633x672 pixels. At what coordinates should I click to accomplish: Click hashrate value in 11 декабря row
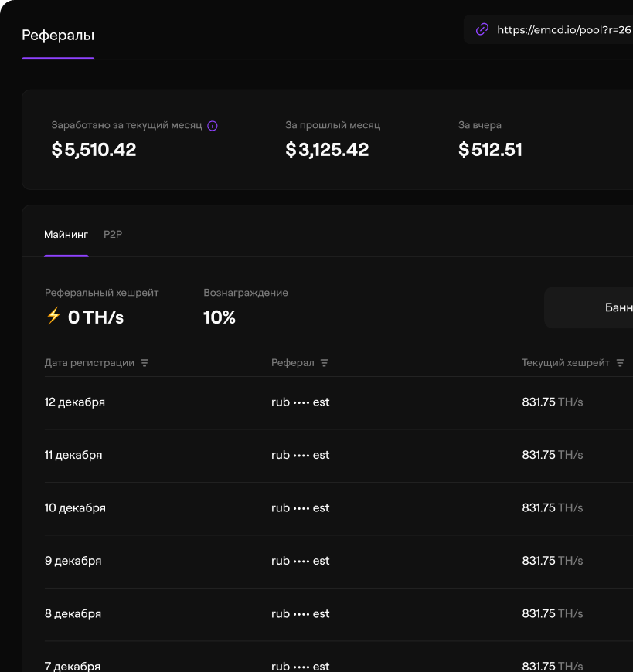[x=553, y=455]
